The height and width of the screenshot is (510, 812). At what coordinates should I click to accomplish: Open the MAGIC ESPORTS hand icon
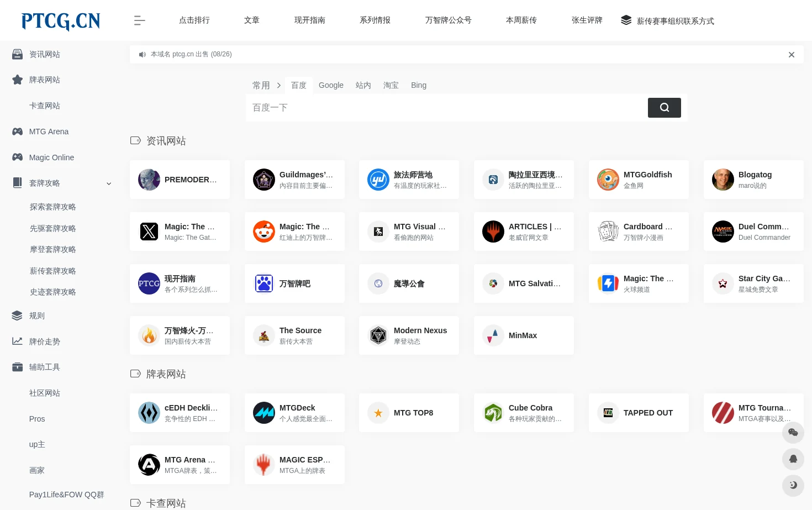[x=264, y=465]
